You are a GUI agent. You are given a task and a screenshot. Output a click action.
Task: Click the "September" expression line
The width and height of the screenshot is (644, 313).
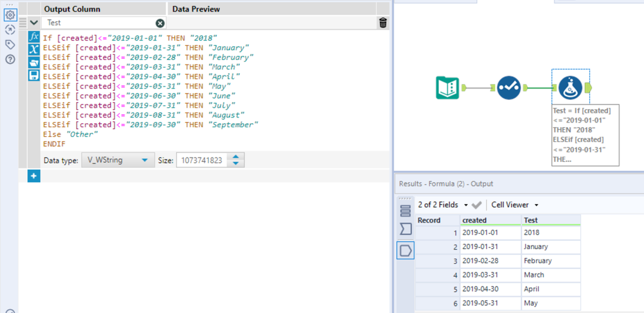pos(150,125)
